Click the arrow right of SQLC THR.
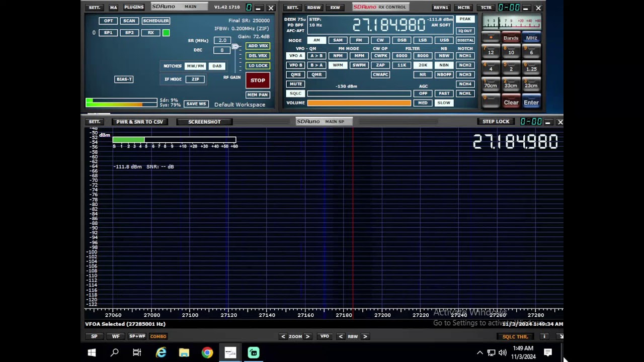The width and height of the screenshot is (644, 362). pyautogui.click(x=560, y=336)
